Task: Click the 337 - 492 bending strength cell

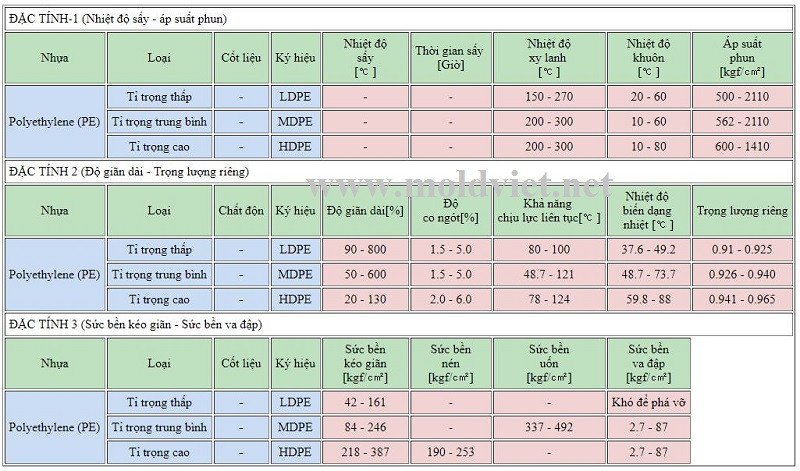Action: point(549,427)
